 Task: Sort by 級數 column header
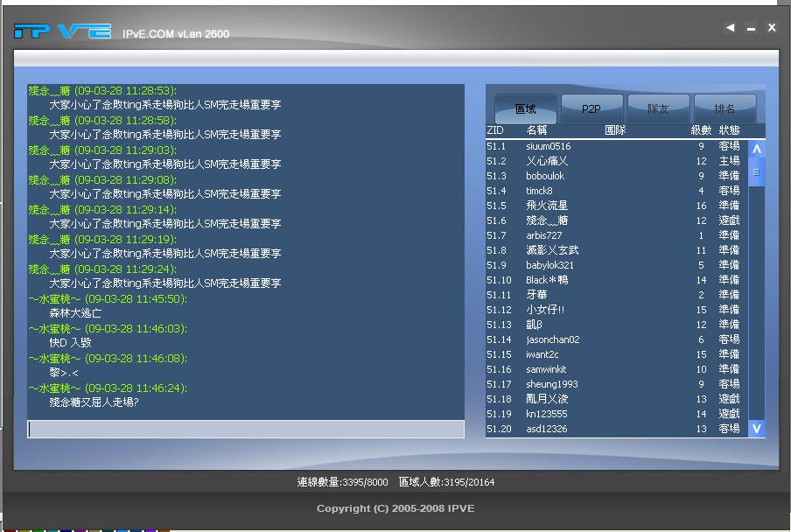tap(701, 130)
